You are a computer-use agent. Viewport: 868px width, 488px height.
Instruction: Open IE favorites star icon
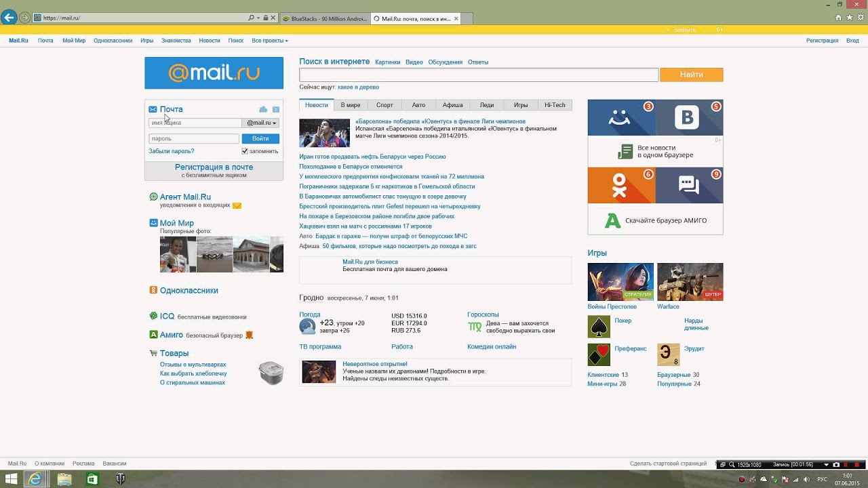coord(850,18)
